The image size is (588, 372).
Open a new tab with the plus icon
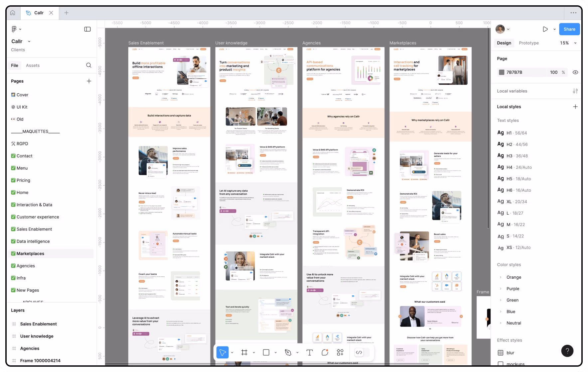[x=67, y=13]
